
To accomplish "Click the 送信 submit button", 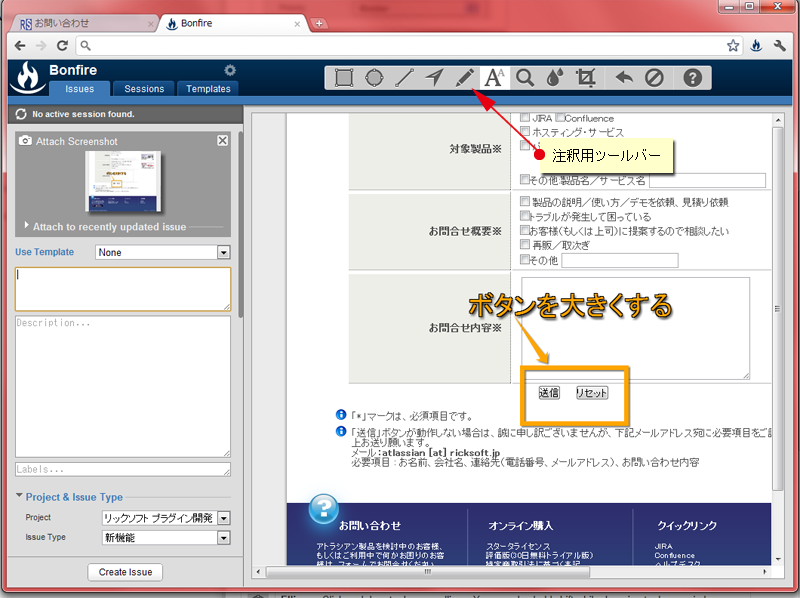I will pos(549,392).
